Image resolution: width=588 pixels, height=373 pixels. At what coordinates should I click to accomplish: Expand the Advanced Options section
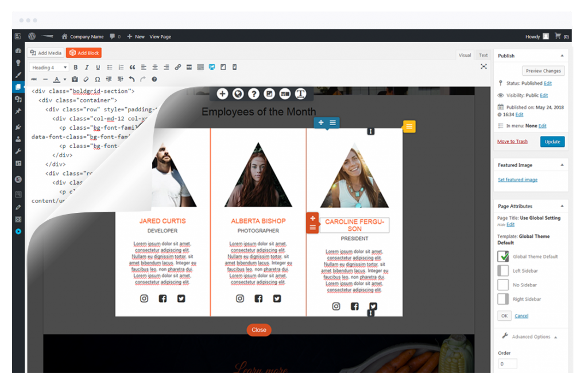coord(531,337)
